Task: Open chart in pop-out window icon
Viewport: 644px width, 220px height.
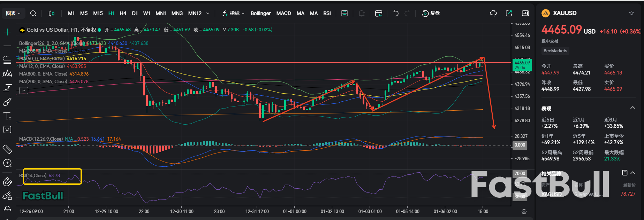Action: point(509,13)
